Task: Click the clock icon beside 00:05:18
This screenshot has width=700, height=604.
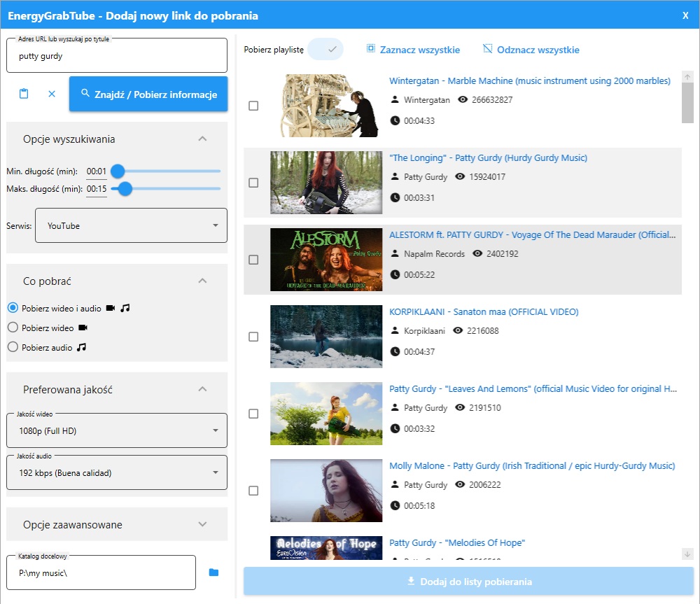Action: click(x=395, y=505)
